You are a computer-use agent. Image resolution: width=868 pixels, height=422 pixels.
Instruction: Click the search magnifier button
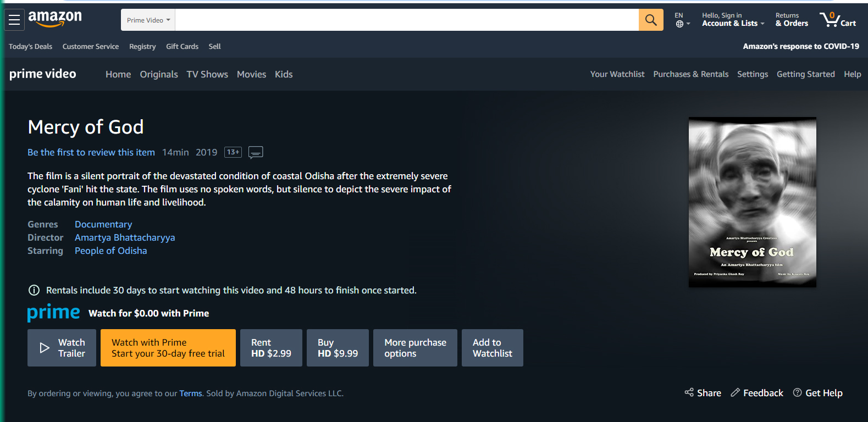[651, 20]
